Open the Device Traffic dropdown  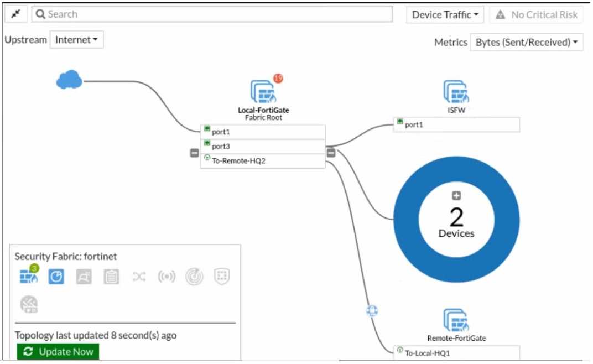[x=445, y=15]
